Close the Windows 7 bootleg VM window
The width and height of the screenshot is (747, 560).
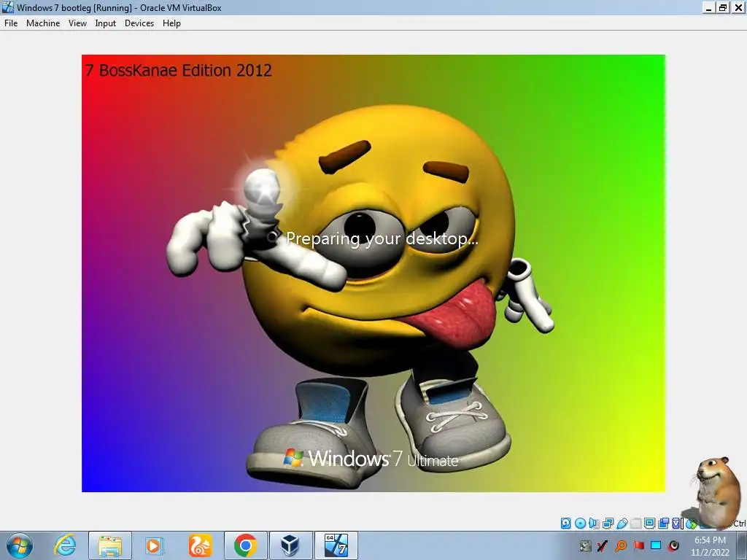[738, 7]
